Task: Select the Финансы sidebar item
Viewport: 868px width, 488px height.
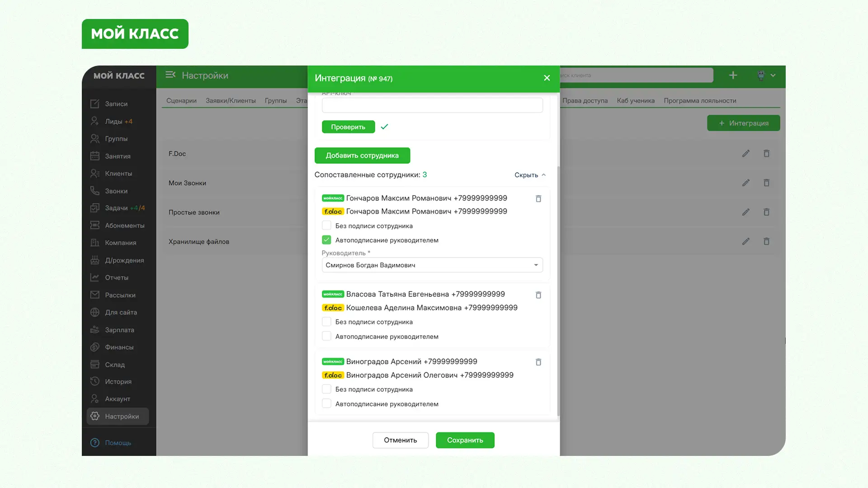Action: pos(118,347)
